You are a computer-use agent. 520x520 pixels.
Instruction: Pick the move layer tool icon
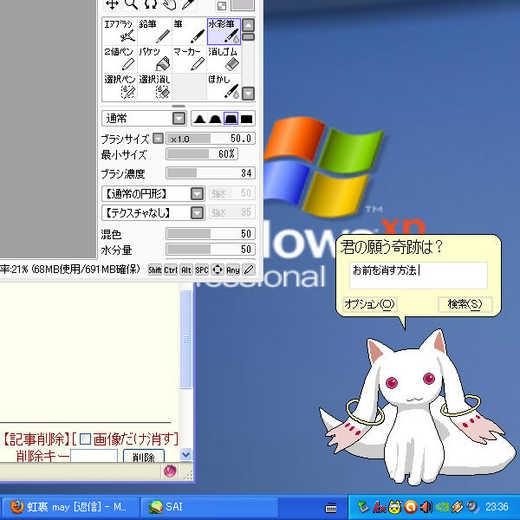111,4
